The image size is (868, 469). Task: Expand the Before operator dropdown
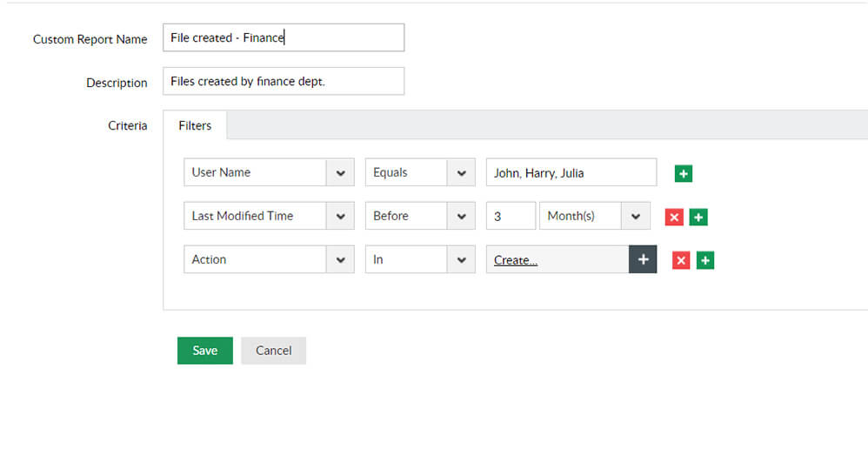pos(461,216)
